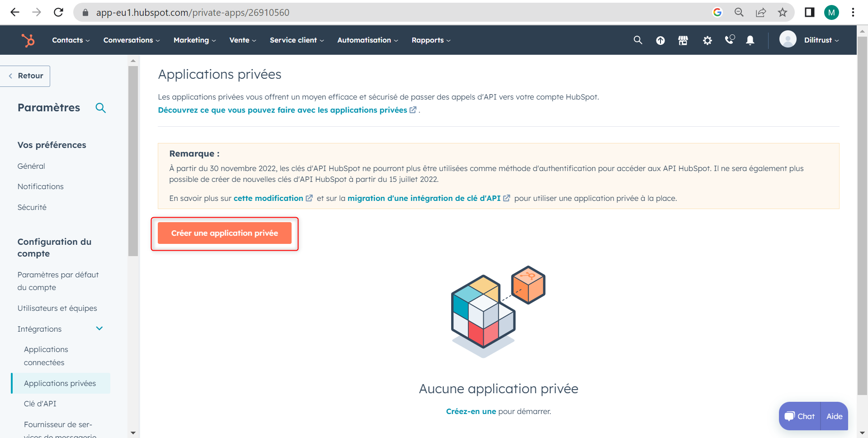Open the Dilitrust account menu
The image size is (868, 438).
coord(821,40)
